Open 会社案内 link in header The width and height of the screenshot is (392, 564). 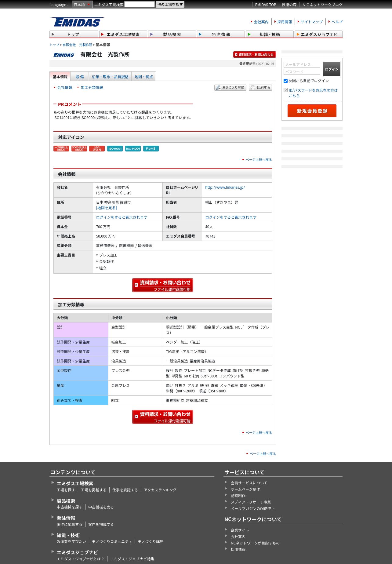[261, 22]
